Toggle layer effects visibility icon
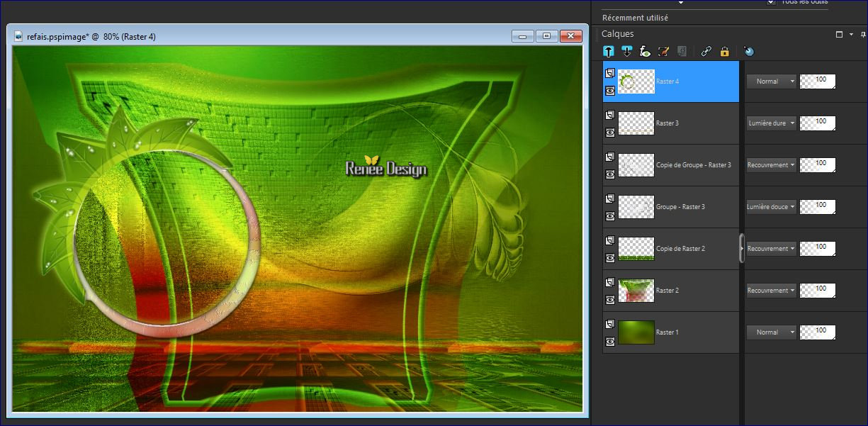Image resolution: width=868 pixels, height=426 pixels. pos(645,51)
